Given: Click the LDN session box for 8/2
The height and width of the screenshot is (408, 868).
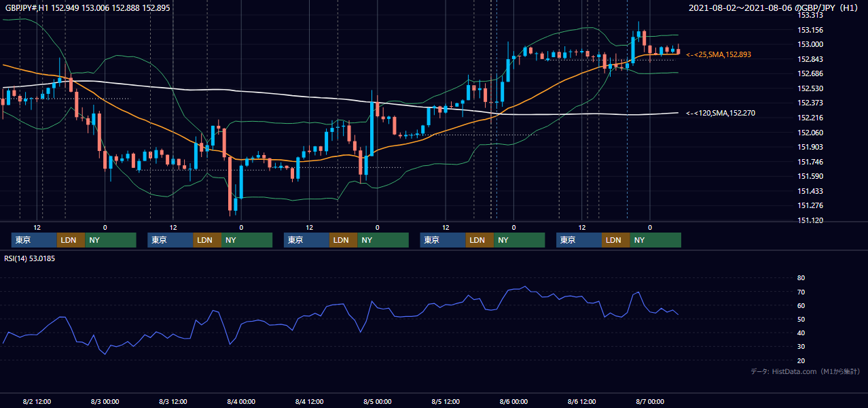Looking at the screenshot, I should tap(71, 240).
